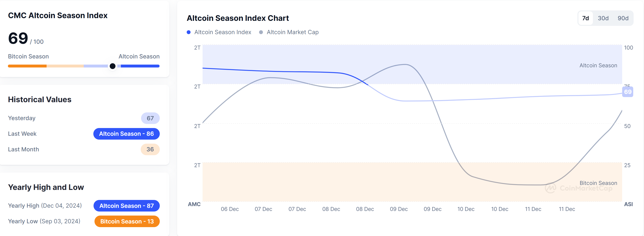Screen dimensions: 644x236
Task: Select the 30d chart range tab
Action: pos(603,18)
